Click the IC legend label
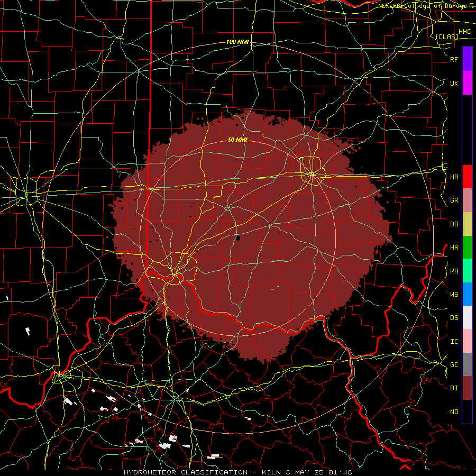Viewport: 476px width, 476px height. point(454,342)
